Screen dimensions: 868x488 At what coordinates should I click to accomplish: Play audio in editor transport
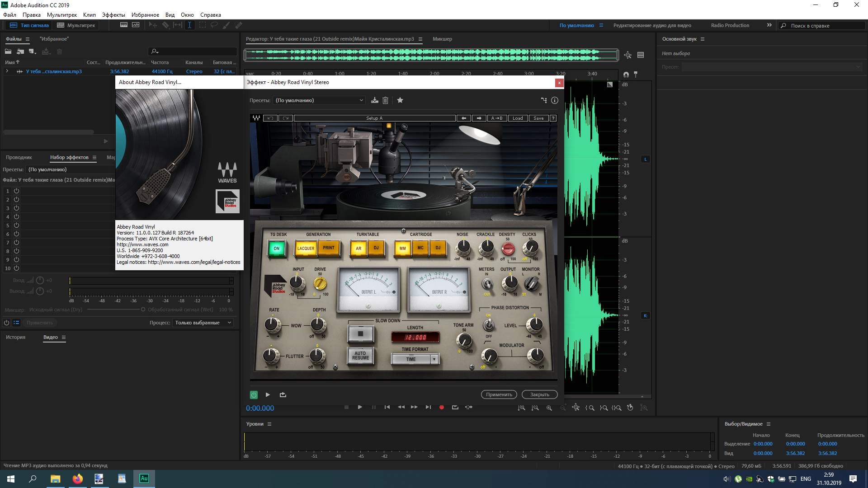click(360, 407)
